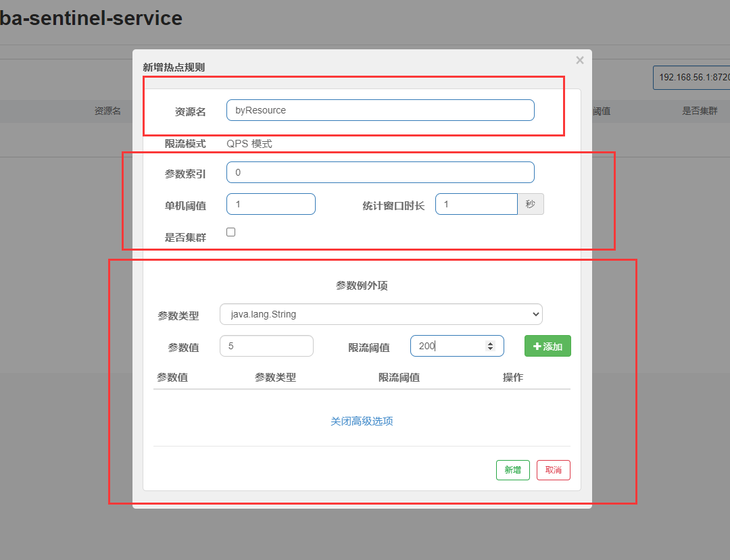Viewport: 730px width, 560px height.
Task: Click the 资源名 column header in the background table
Action: pyautogui.click(x=109, y=111)
